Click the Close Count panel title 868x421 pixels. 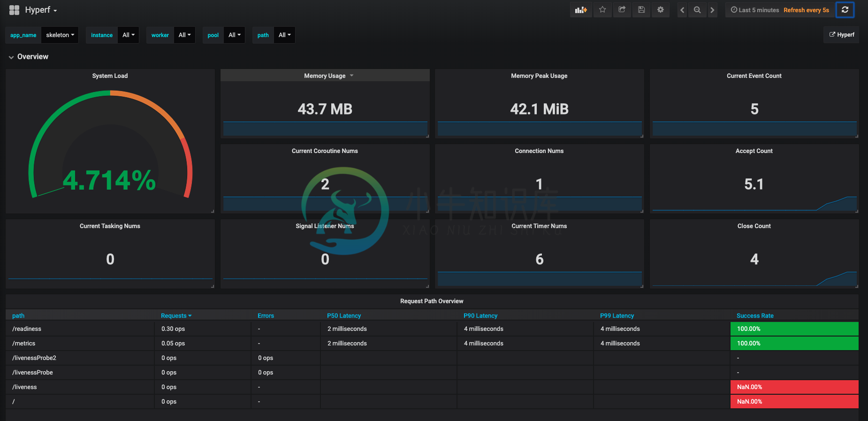(754, 226)
